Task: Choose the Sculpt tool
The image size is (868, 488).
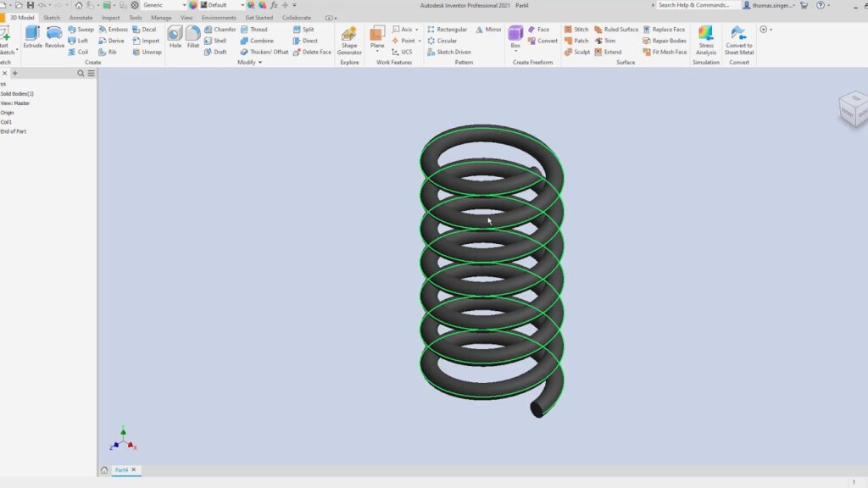Action: point(576,52)
